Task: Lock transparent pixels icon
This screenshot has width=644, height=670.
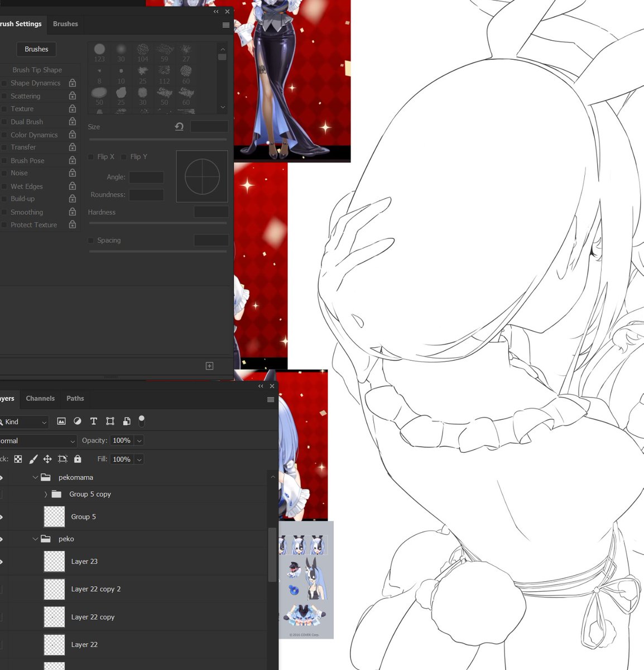Action: click(x=18, y=459)
